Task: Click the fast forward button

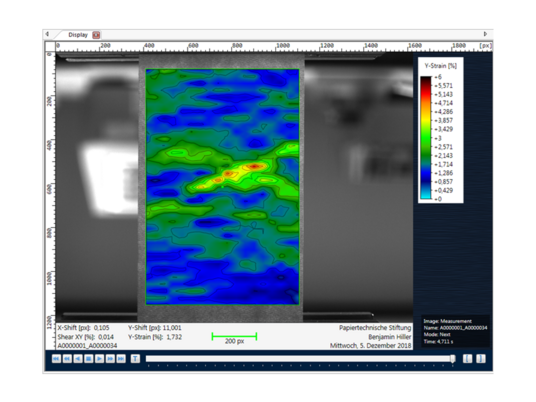Action: click(110, 359)
